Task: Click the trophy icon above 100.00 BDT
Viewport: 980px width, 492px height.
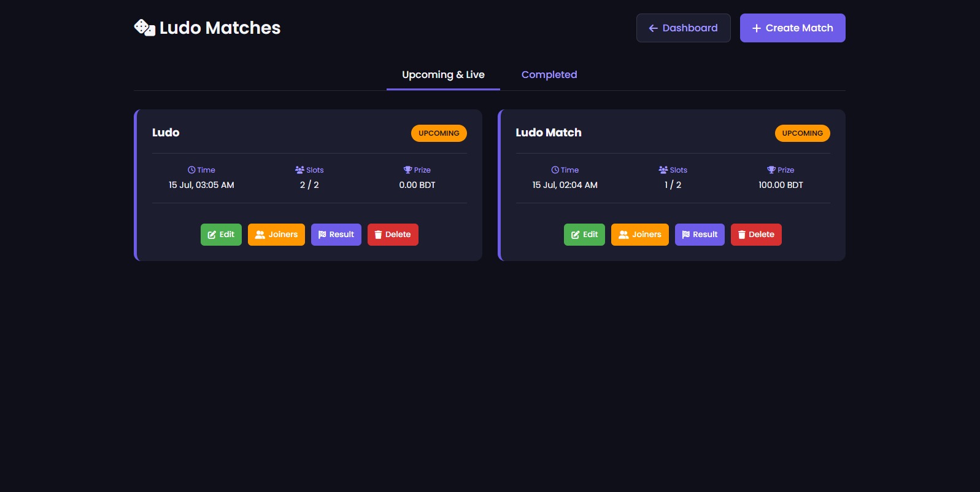Action: pos(771,170)
